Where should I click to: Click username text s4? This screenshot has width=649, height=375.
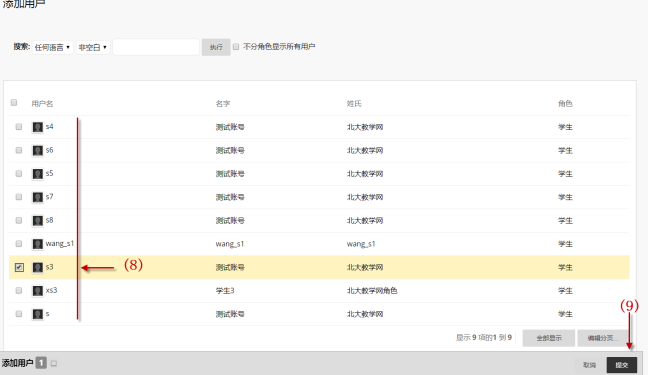(x=49, y=126)
